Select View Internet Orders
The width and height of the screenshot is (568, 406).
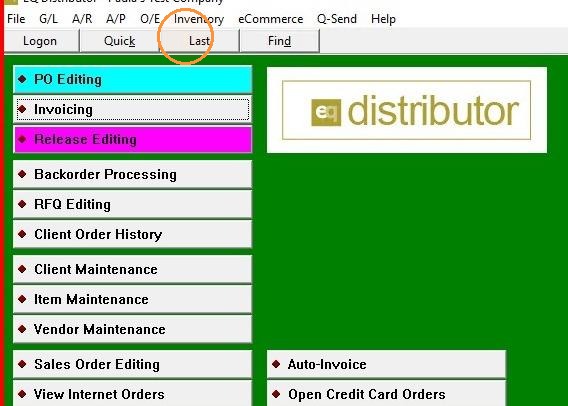[133, 393]
